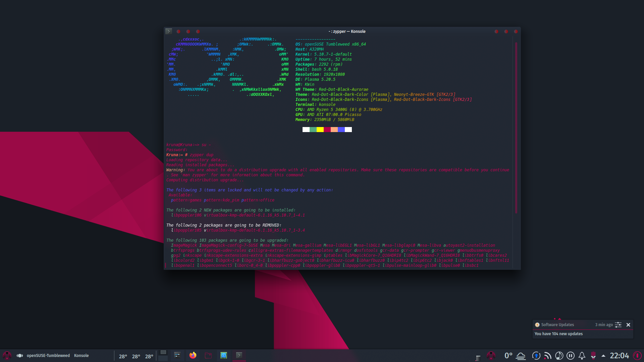
Task: Click the third 28° temperature readout
Action: point(149,356)
